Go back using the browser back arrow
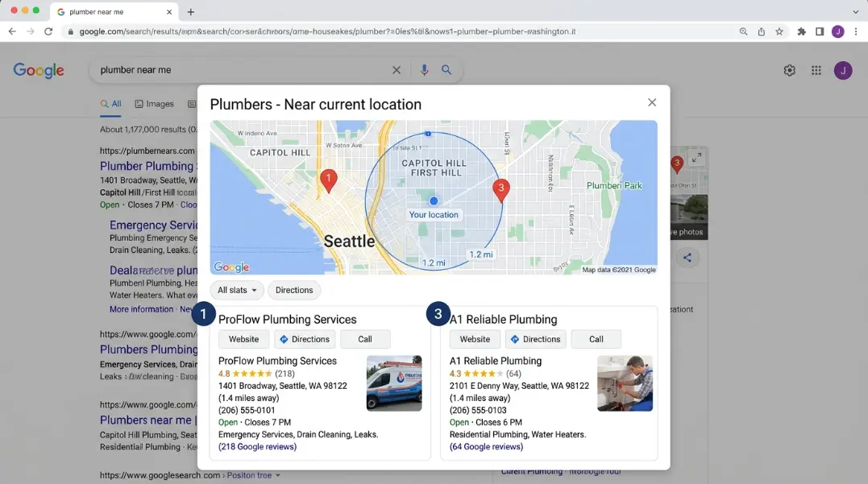868x484 pixels. tap(12, 31)
